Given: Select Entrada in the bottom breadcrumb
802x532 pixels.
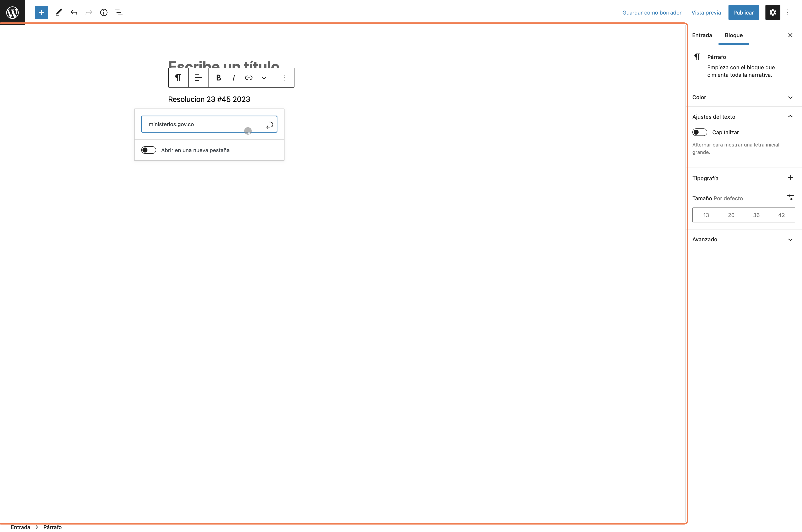Looking at the screenshot, I should [20, 527].
